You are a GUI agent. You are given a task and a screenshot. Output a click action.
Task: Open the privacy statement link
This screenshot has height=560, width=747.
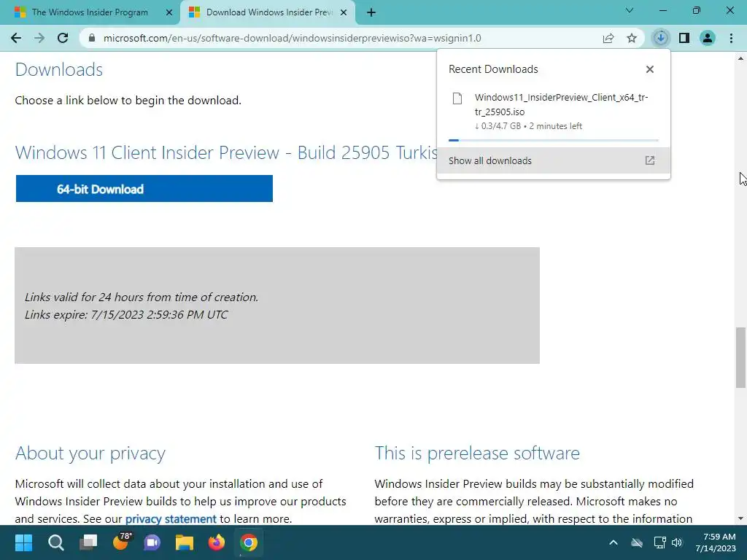point(171,518)
